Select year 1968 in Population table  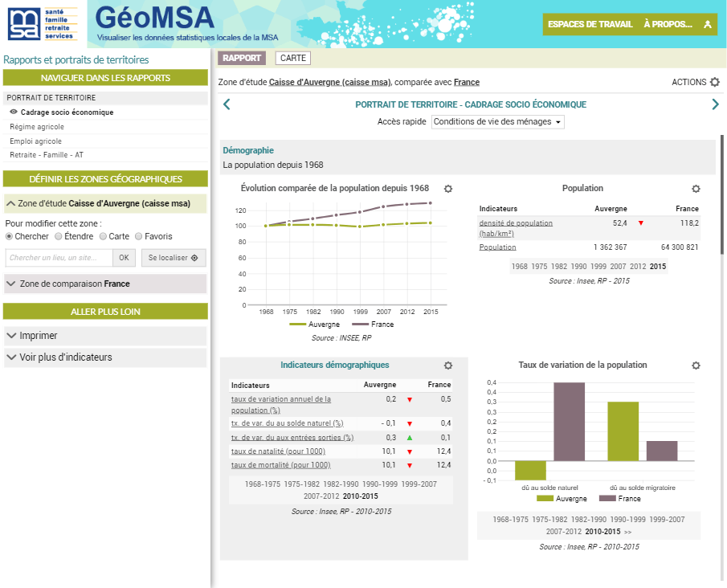pos(519,267)
